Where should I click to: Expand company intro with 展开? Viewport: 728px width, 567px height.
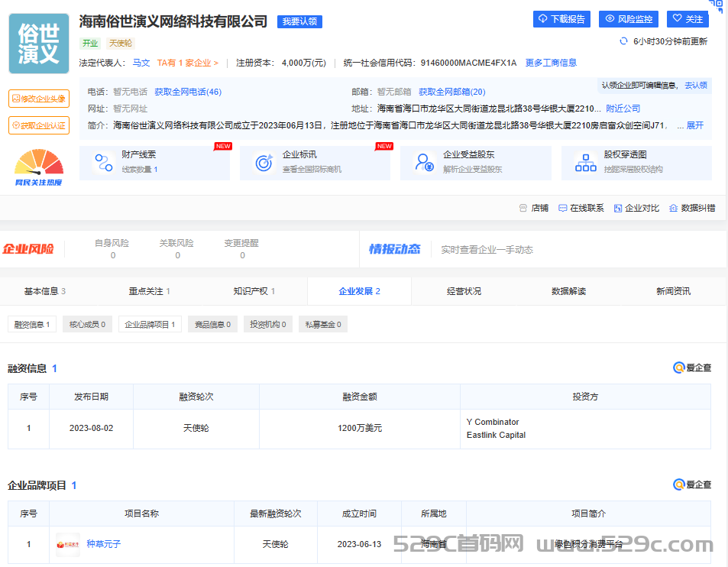point(694,125)
